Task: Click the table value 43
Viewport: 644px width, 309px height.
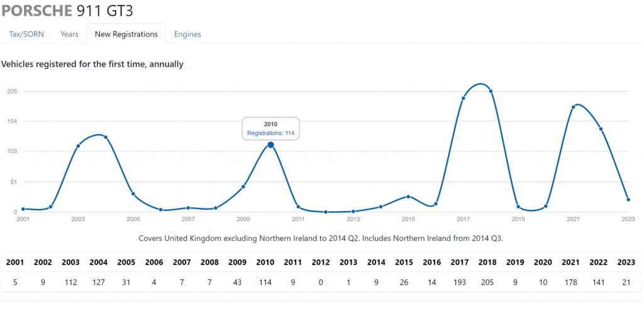Action: coord(237,283)
